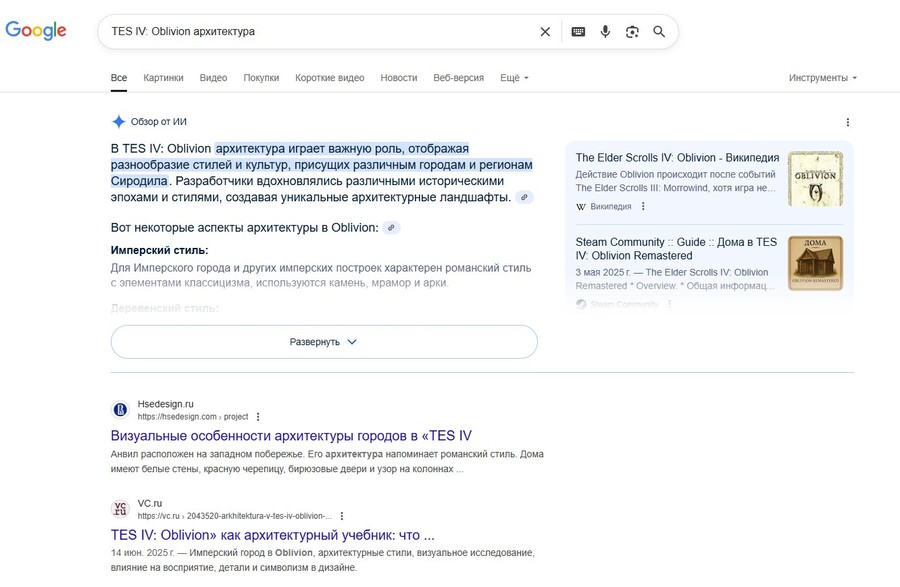Open the Инструменты tools dropdown
The width and height of the screenshot is (900, 587).
pos(822,78)
